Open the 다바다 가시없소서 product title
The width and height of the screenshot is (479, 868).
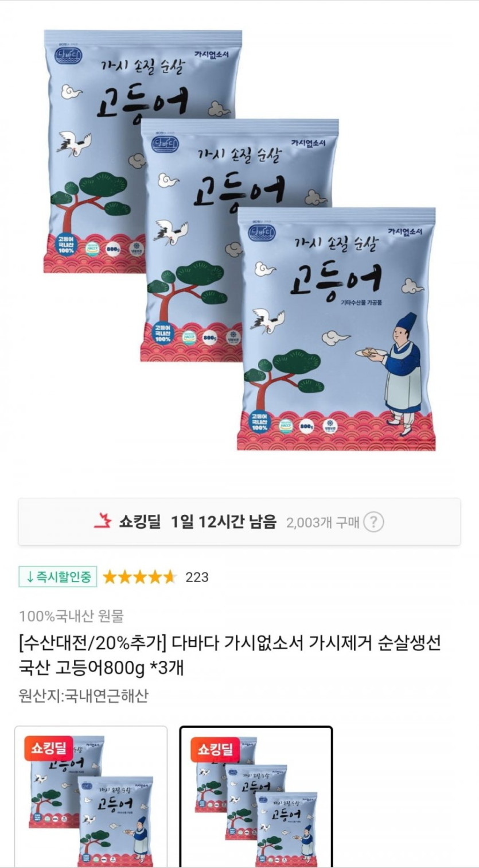[x=229, y=656]
